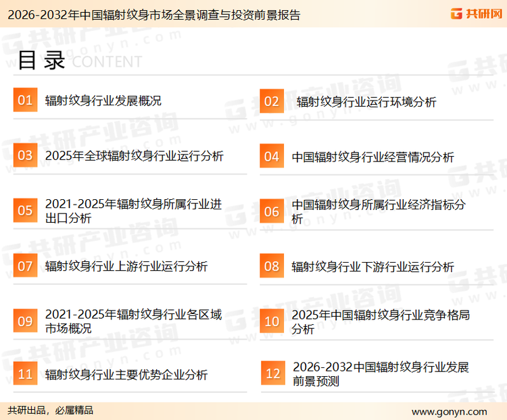Click the 共研出品,必属精品 footer slogan

[51, 411]
